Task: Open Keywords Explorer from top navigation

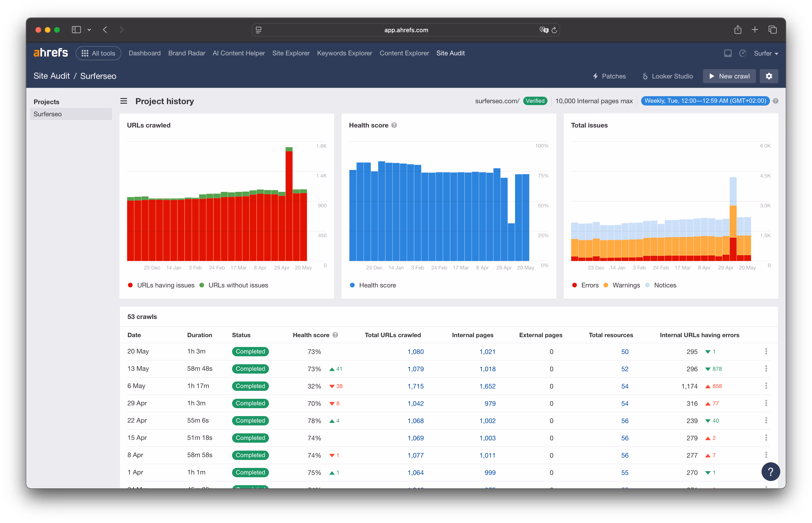Action: click(344, 53)
